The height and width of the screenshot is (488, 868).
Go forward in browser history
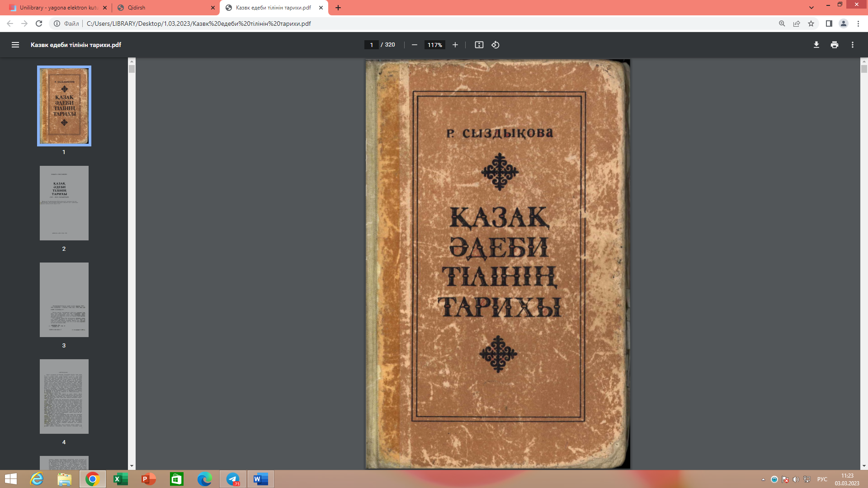coord(24,23)
